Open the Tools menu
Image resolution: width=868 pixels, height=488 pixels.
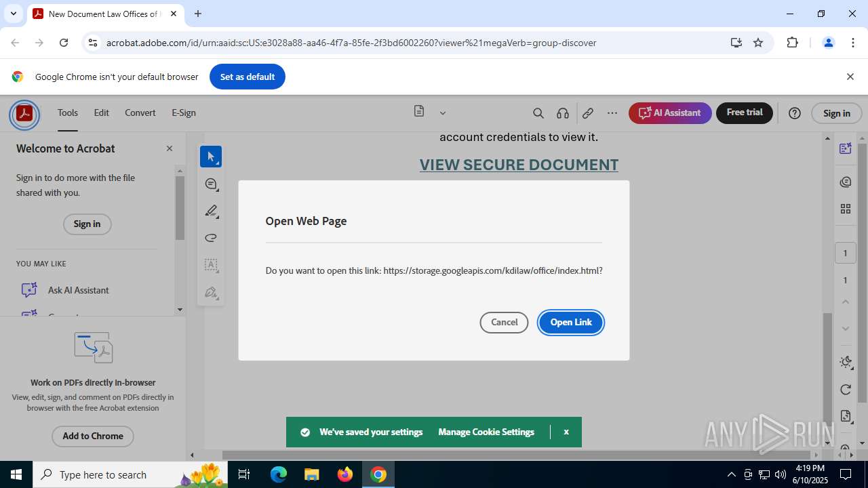68,113
